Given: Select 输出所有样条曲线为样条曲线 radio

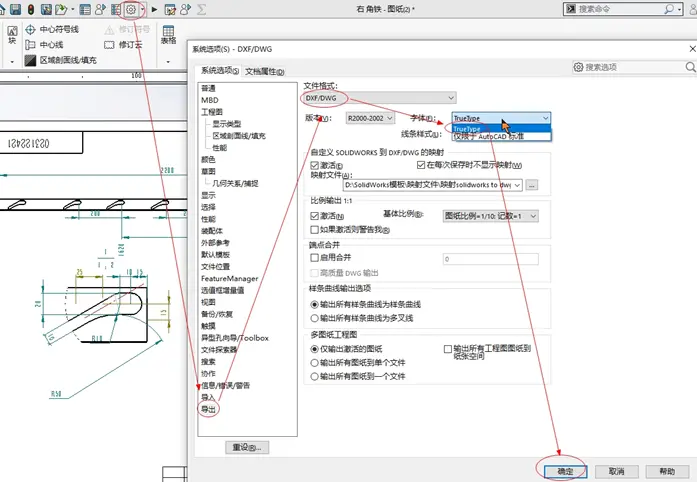Looking at the screenshot, I should (x=315, y=305).
